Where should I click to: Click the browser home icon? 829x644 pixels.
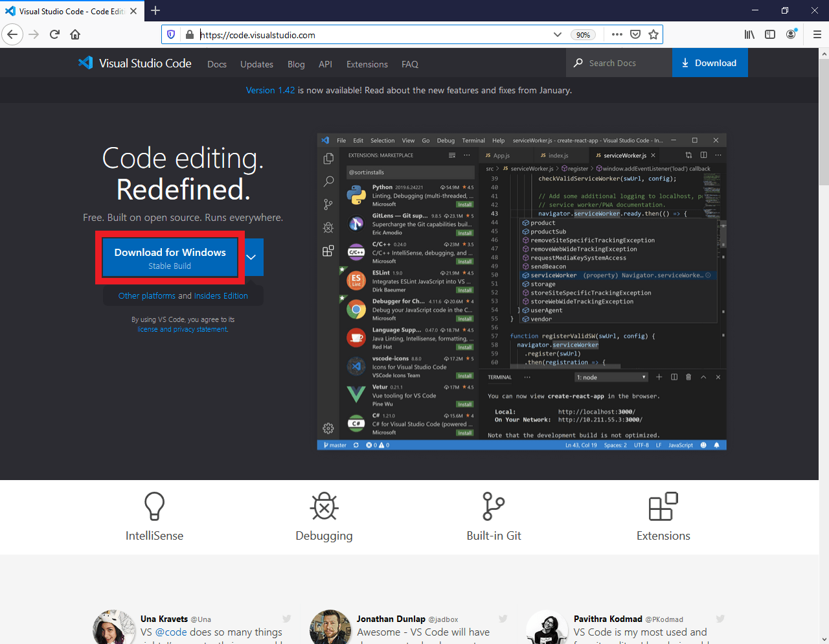[x=74, y=34]
